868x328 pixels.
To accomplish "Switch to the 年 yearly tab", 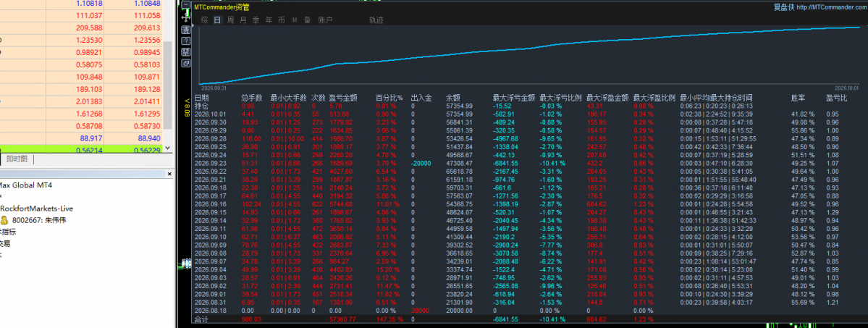I will pos(269,20).
